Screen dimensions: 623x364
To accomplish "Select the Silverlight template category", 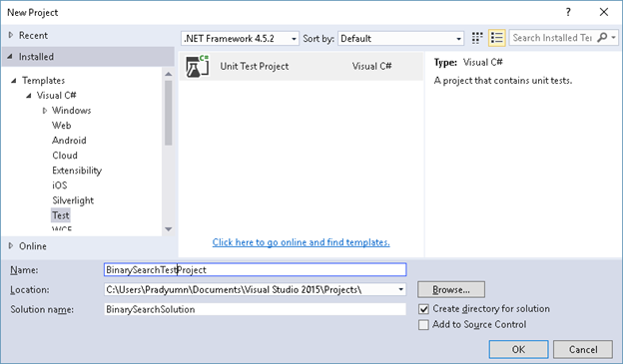I will coord(73,200).
